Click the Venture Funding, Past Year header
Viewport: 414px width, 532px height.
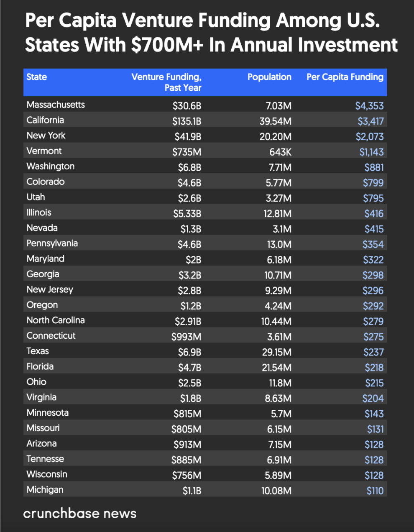(166, 82)
